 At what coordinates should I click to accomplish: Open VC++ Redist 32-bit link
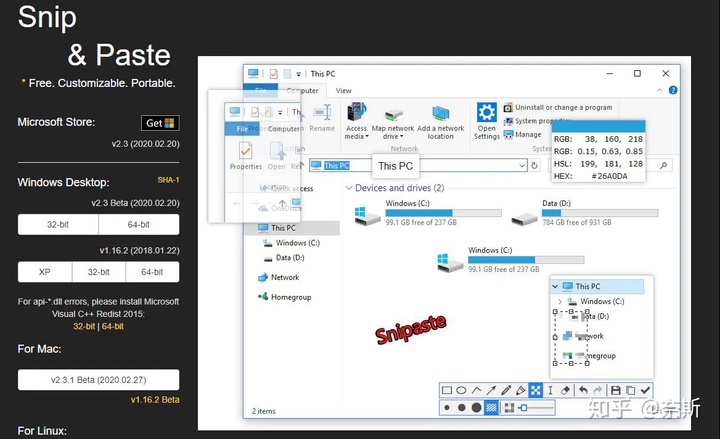tap(84, 326)
